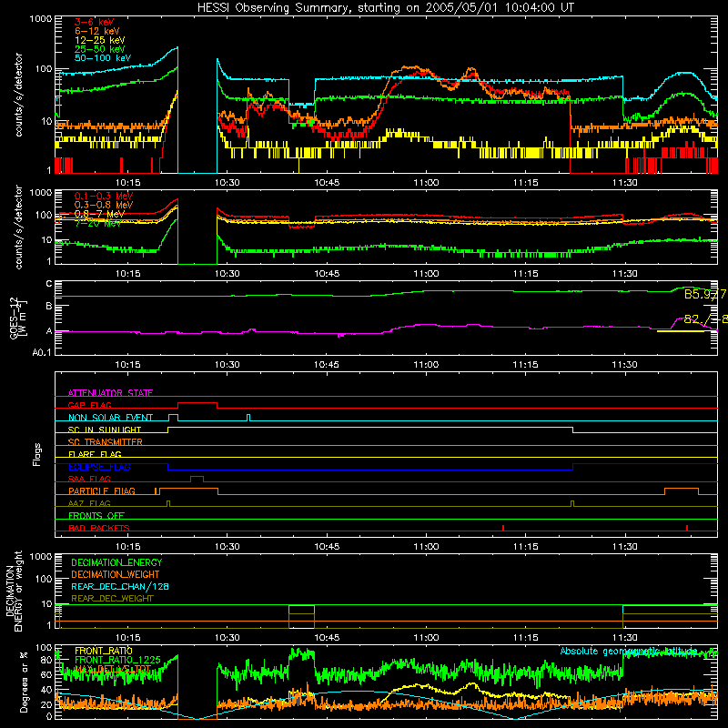Click the 11:15 tick under the GOES panel

(x=526, y=365)
